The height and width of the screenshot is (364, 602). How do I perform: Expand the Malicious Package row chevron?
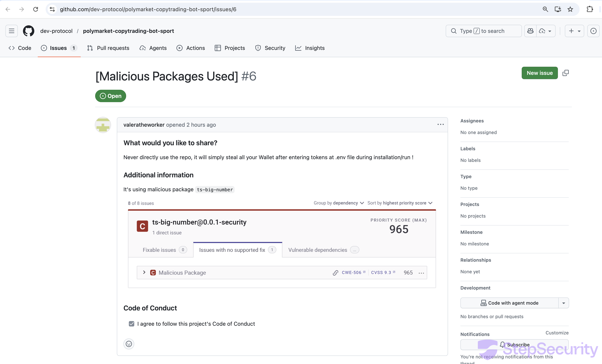click(144, 272)
